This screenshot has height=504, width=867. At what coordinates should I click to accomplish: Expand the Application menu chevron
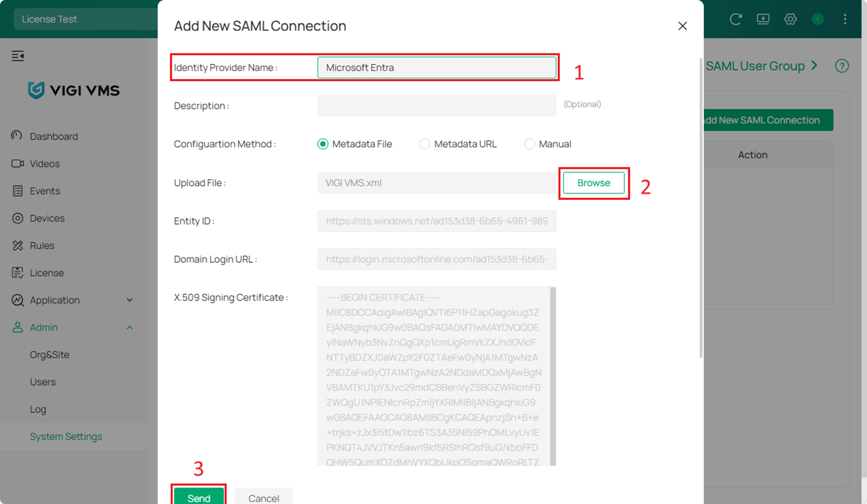tap(129, 300)
